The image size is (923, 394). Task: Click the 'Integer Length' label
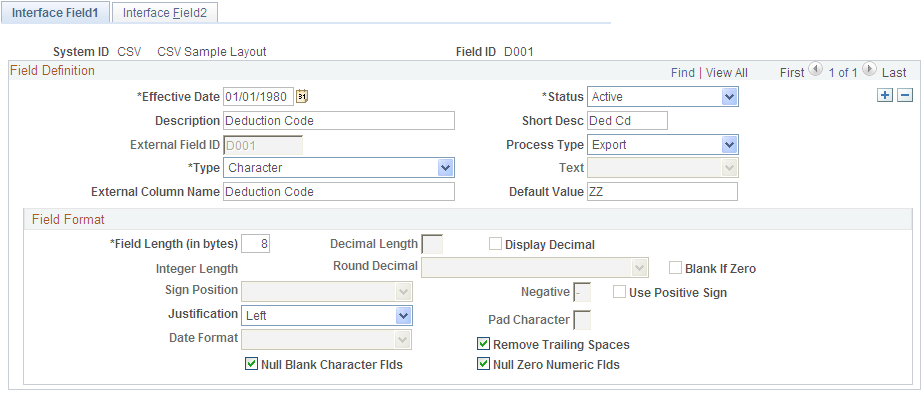tap(197, 269)
